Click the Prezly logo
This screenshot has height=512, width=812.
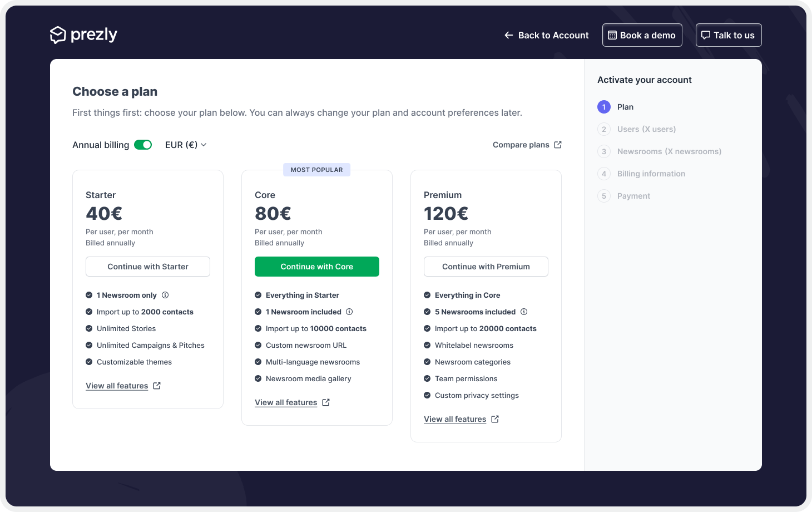[x=83, y=35]
